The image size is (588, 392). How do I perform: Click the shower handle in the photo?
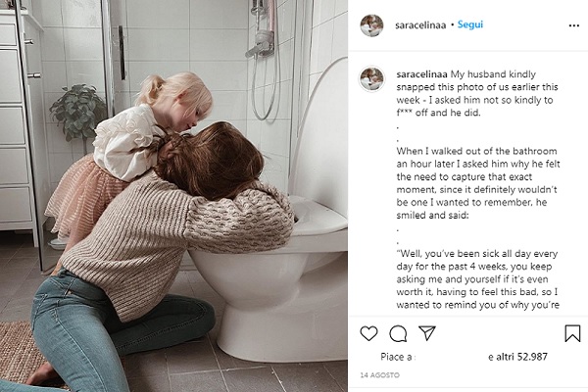pyautogui.click(x=262, y=45)
